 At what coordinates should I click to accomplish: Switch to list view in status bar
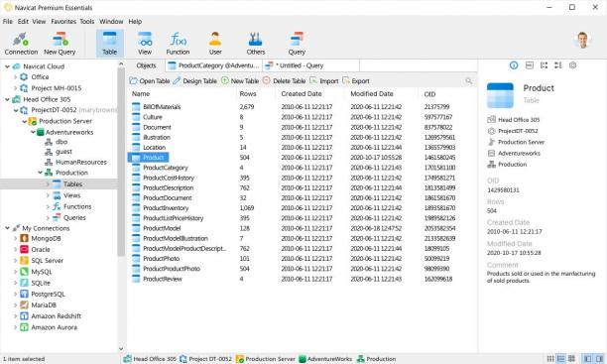pos(550,359)
